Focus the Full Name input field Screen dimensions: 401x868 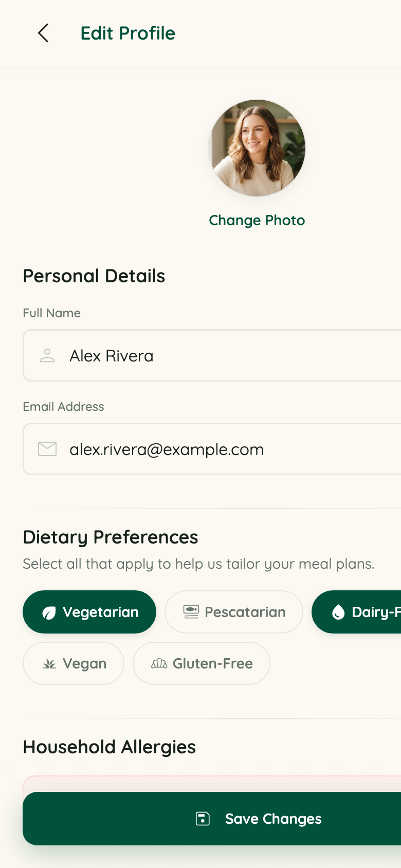(212, 355)
